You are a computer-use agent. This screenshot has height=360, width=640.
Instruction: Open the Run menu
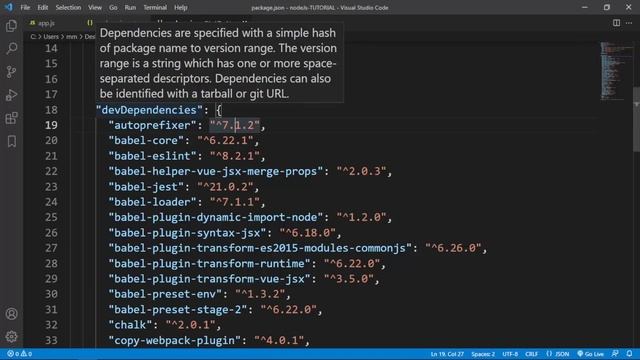coord(130,7)
